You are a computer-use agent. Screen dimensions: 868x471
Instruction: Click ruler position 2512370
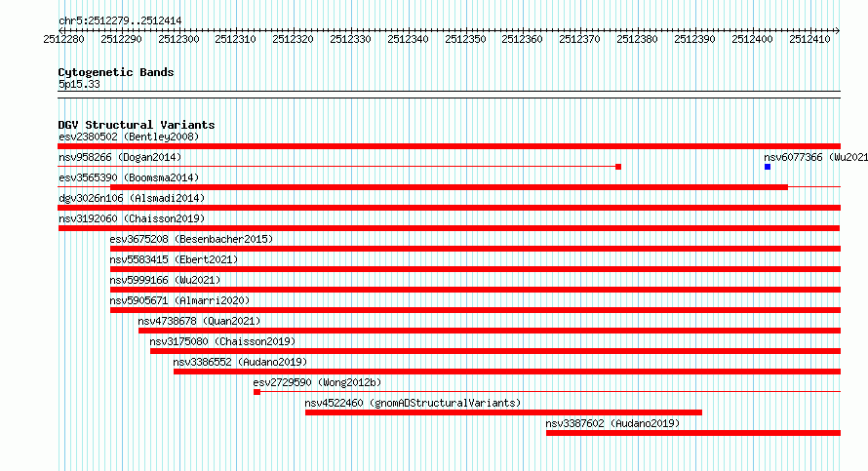point(579,39)
